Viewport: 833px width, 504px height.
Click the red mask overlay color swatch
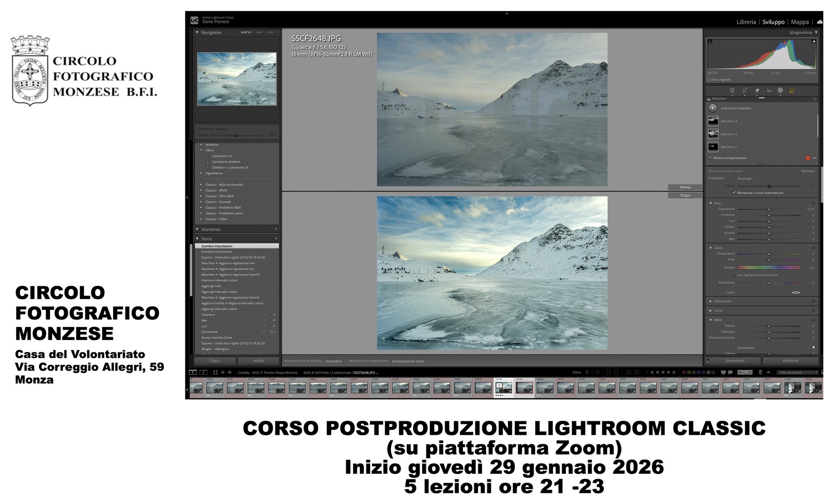808,158
